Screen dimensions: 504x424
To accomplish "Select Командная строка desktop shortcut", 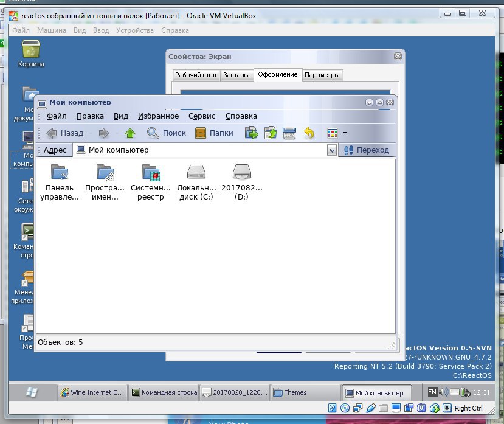I will (x=24, y=241).
